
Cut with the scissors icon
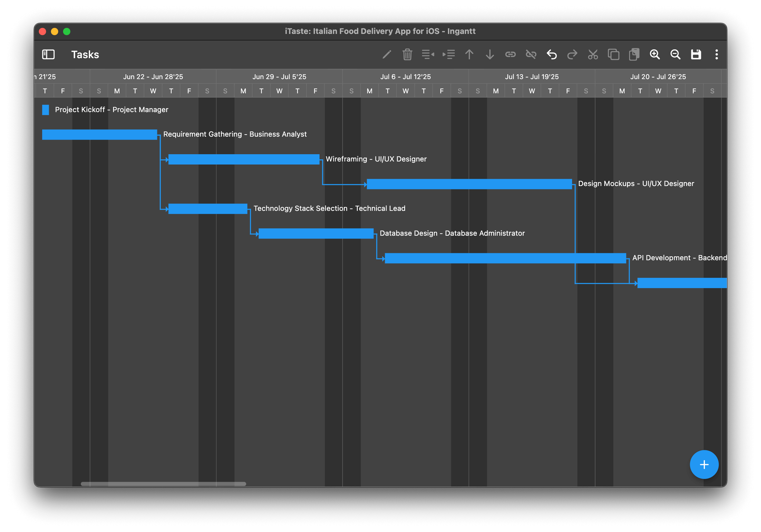[x=593, y=54]
